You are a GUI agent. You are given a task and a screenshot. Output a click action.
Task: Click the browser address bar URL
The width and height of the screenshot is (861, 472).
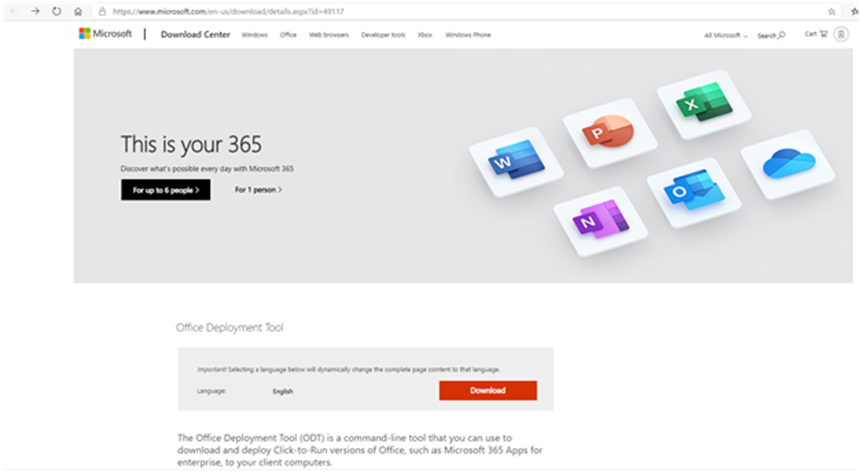click(228, 11)
